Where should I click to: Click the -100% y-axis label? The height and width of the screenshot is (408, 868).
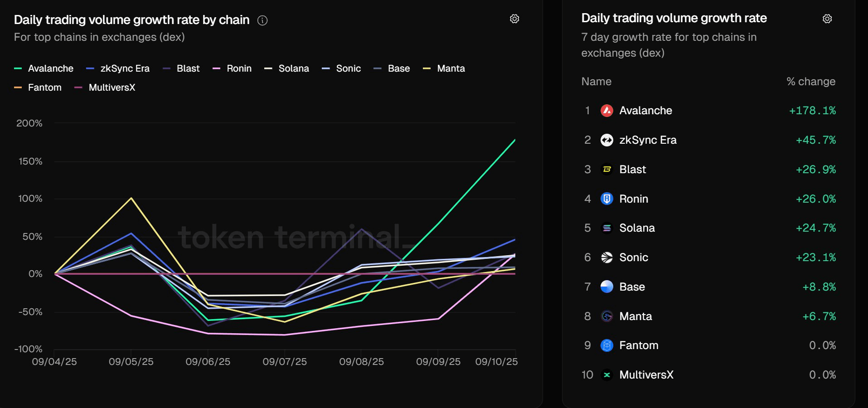click(x=28, y=349)
